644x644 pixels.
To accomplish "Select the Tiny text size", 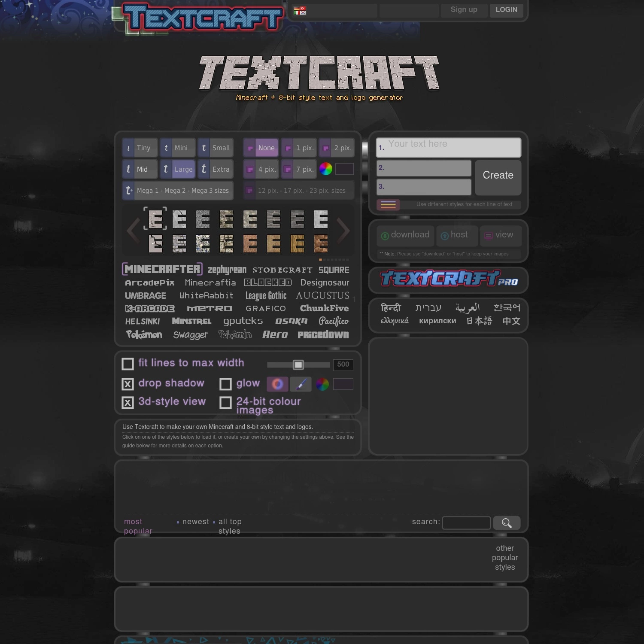I will (x=140, y=148).
